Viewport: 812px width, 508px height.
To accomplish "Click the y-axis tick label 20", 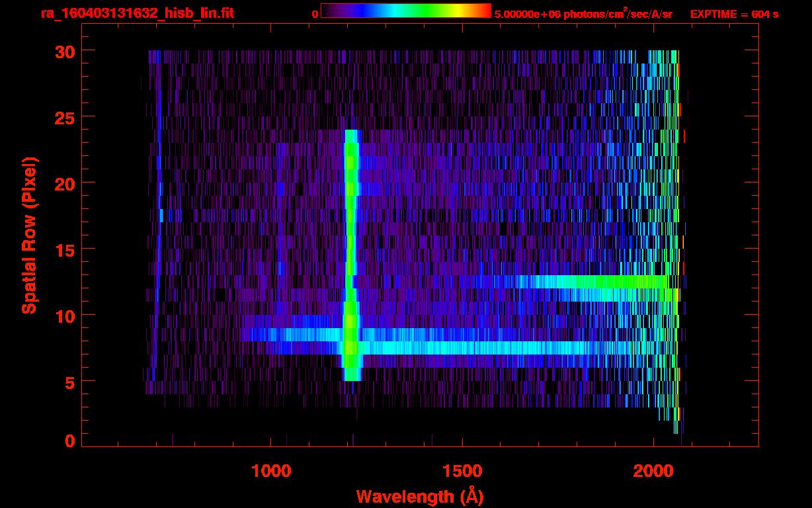I will click(64, 183).
